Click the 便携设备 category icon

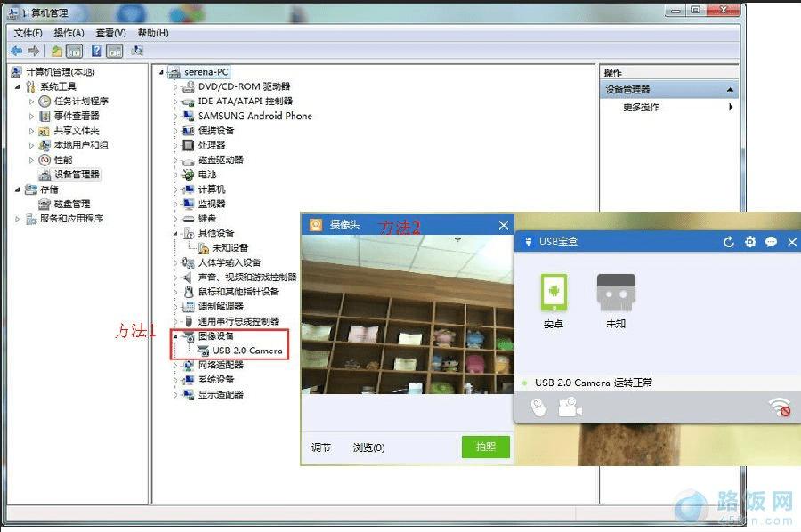pos(189,131)
